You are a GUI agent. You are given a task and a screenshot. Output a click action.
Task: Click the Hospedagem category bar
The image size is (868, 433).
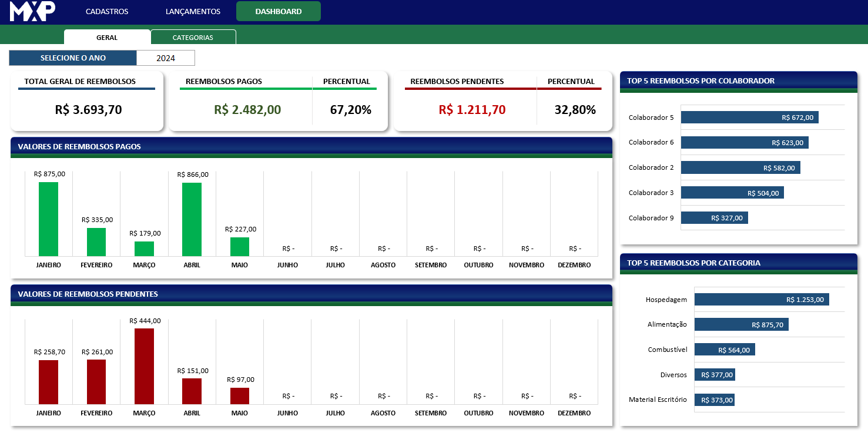click(x=761, y=300)
